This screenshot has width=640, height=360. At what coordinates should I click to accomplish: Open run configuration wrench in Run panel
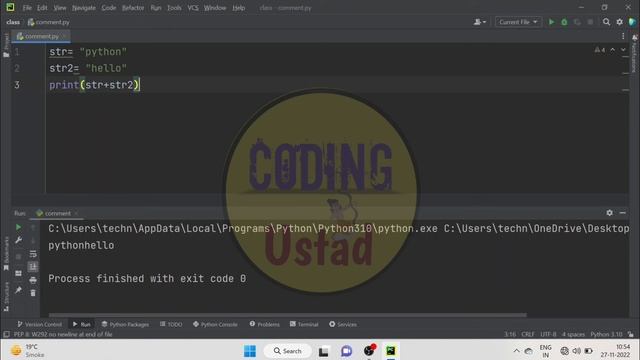coord(18,240)
